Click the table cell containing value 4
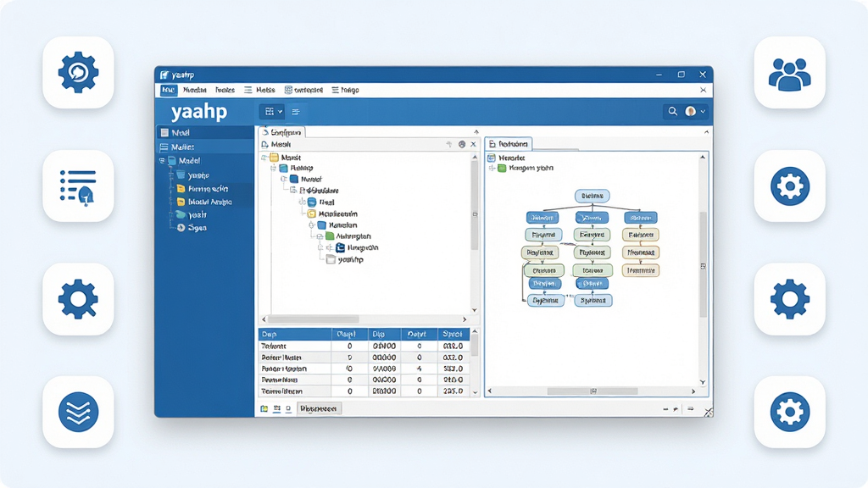The width and height of the screenshot is (868, 488). tap(419, 369)
